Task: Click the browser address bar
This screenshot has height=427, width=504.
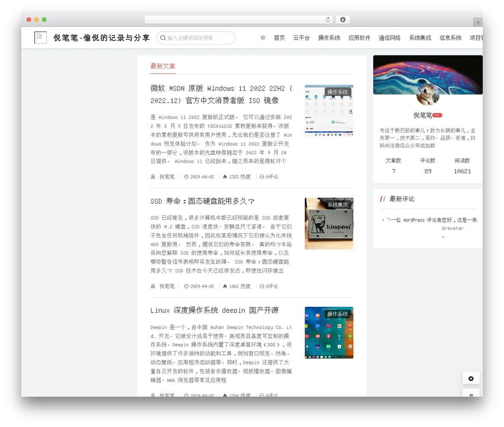Action: point(239,20)
